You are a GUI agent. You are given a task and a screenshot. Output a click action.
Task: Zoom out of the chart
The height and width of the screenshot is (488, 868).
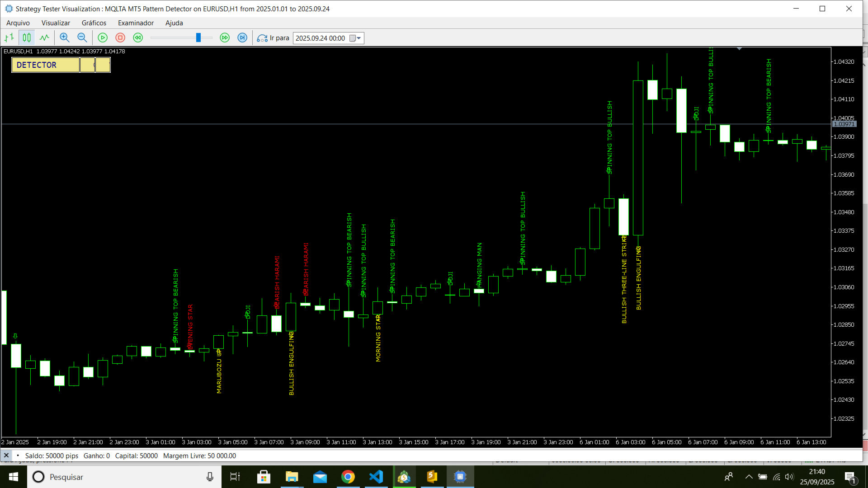[x=82, y=38]
